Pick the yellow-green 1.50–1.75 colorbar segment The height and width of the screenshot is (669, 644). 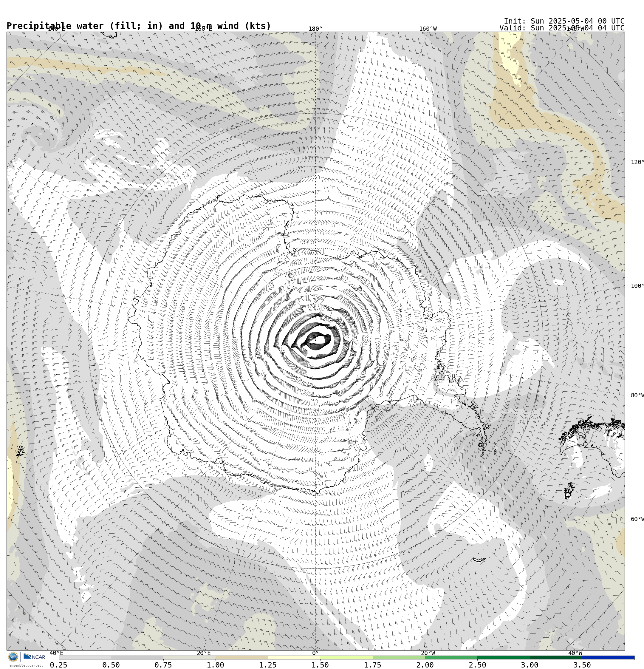point(346,657)
